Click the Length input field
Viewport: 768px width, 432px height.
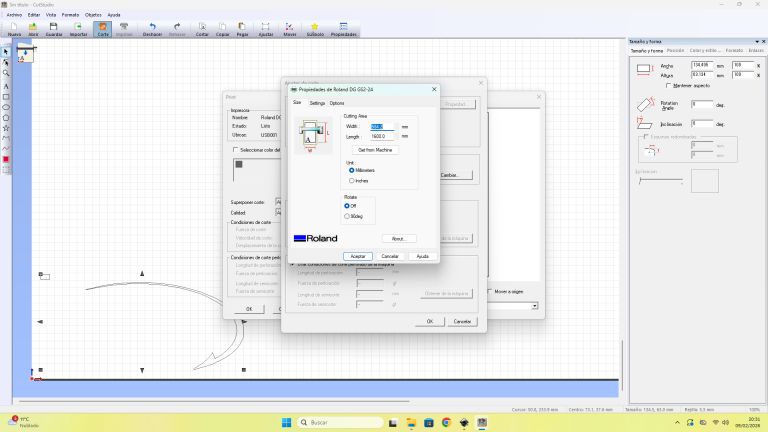(x=382, y=137)
